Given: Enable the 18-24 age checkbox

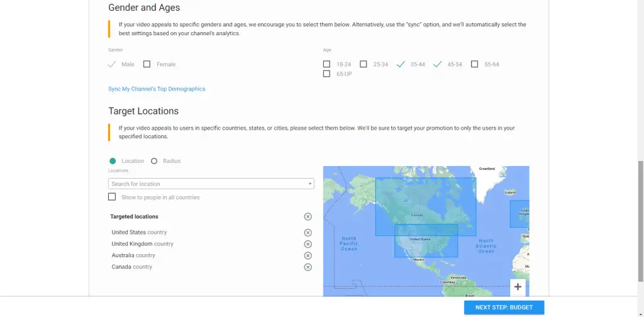Looking at the screenshot, I should pyautogui.click(x=326, y=64).
